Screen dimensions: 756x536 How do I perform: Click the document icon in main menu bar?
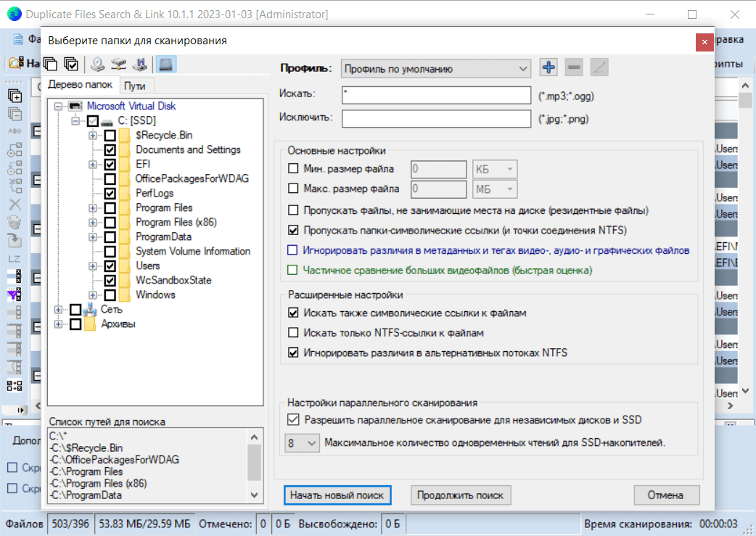(18, 39)
